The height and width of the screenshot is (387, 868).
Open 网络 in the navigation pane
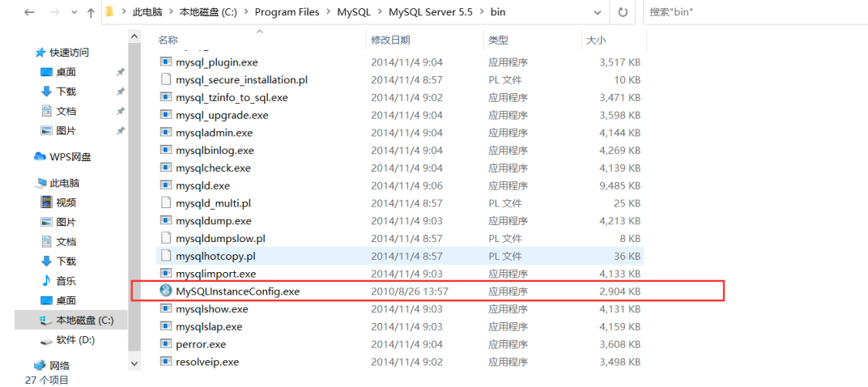pos(59,366)
